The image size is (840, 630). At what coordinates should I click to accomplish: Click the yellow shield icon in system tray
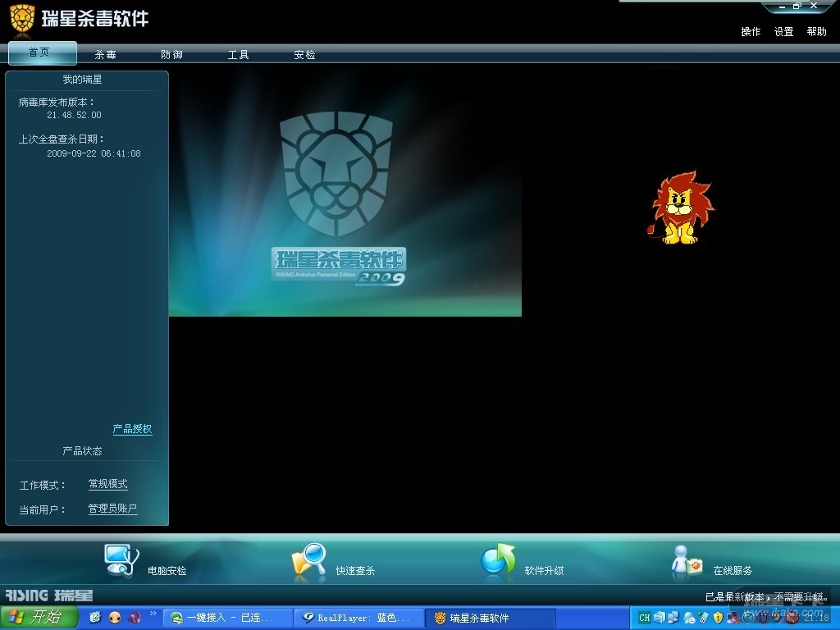tap(718, 618)
